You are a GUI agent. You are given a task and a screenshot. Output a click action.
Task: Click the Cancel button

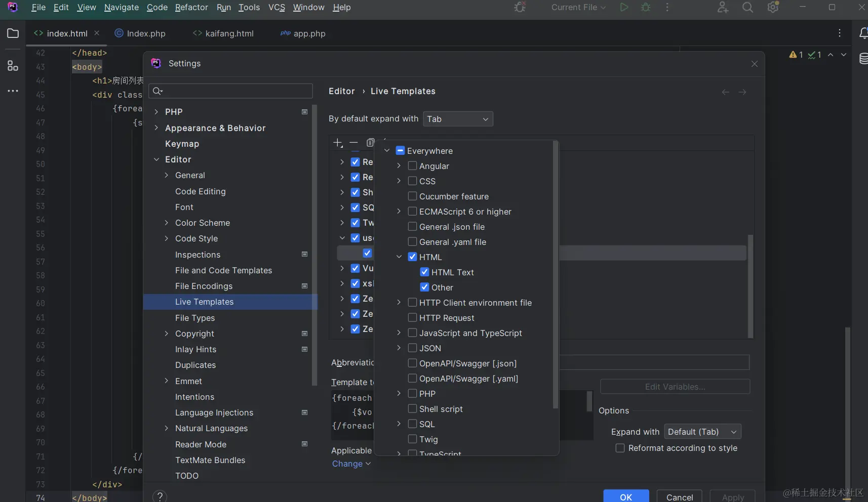[680, 496]
